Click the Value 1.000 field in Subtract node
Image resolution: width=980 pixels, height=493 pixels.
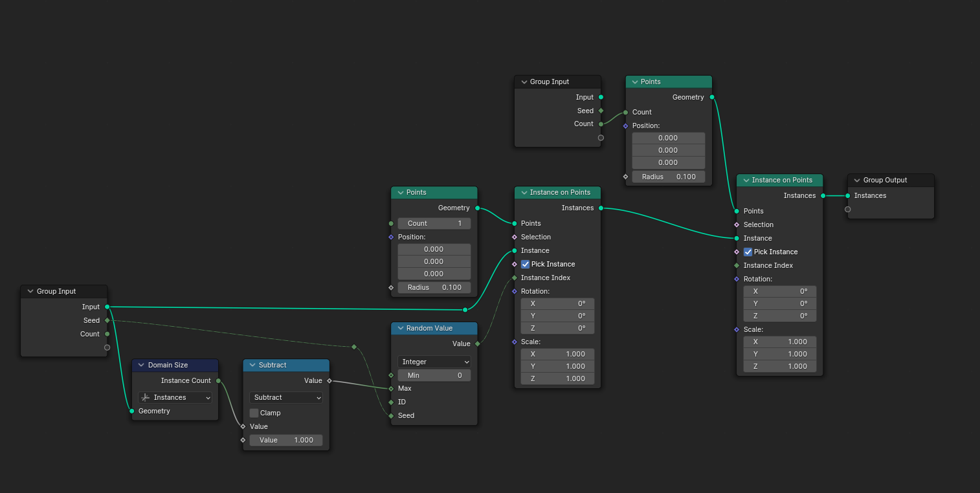pyautogui.click(x=286, y=440)
